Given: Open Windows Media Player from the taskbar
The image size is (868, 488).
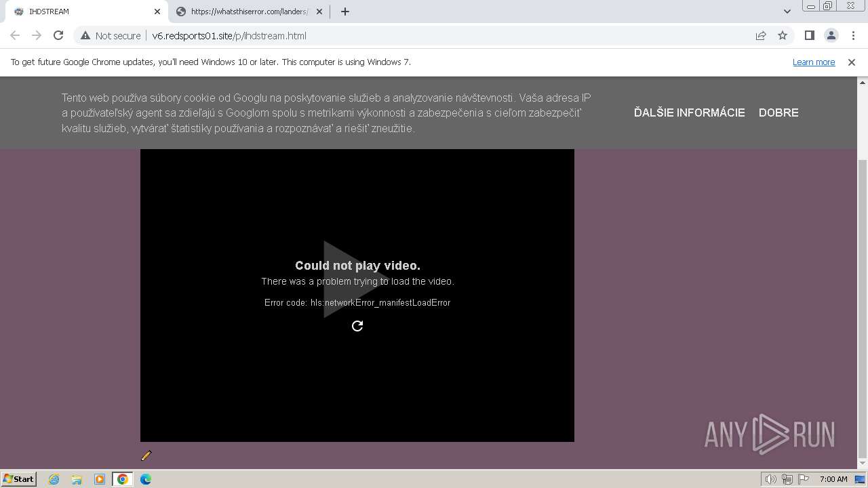Looking at the screenshot, I should (x=100, y=479).
